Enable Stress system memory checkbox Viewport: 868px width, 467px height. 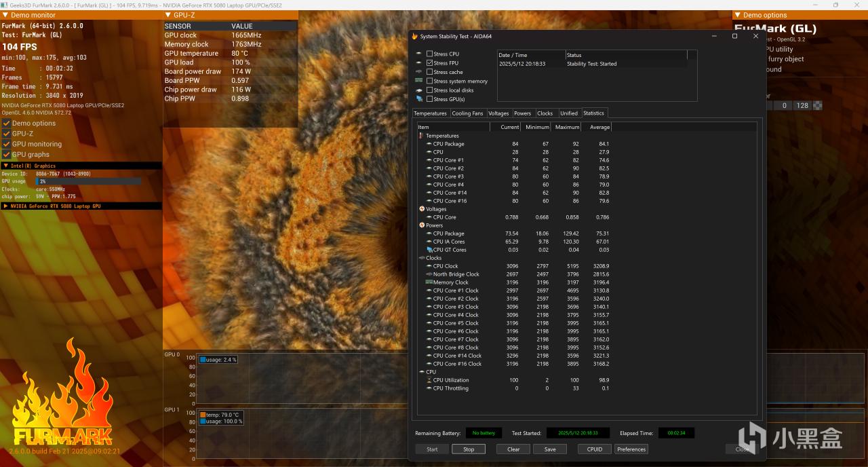(429, 81)
